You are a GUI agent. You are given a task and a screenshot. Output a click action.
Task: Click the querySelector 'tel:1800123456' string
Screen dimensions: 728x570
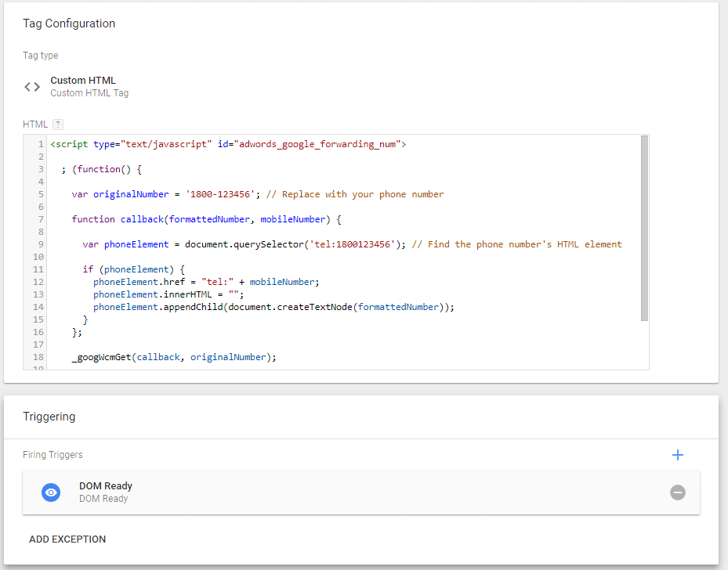click(353, 244)
